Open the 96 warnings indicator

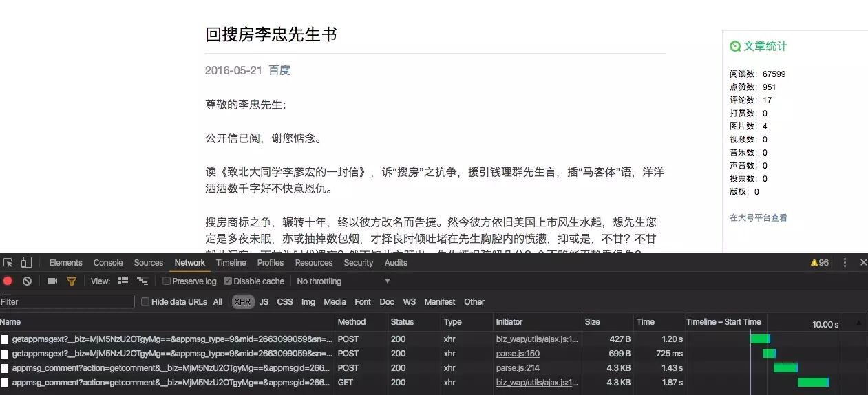click(x=819, y=262)
